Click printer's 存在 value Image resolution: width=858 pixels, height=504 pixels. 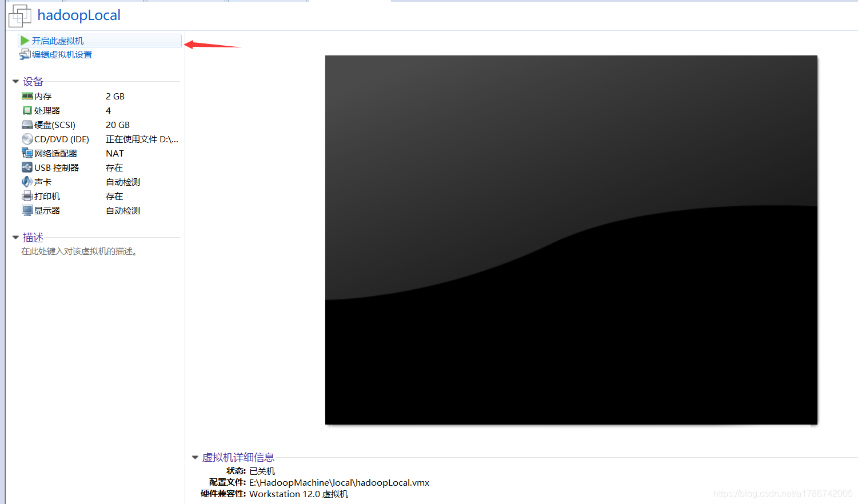[114, 197]
